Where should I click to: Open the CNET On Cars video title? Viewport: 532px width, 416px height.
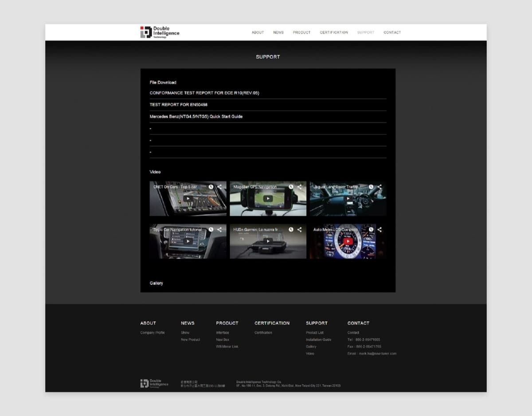175,187
